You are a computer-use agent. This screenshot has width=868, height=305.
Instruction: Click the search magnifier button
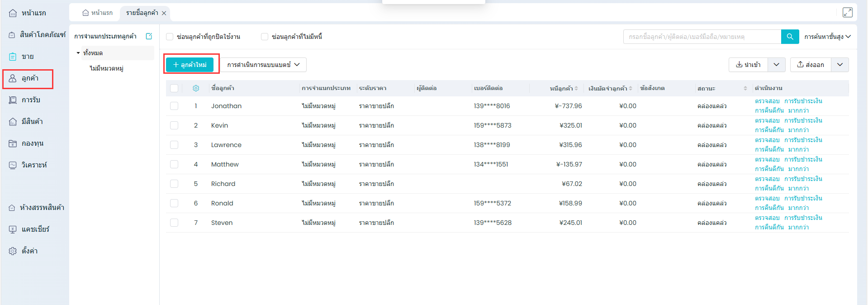click(790, 37)
